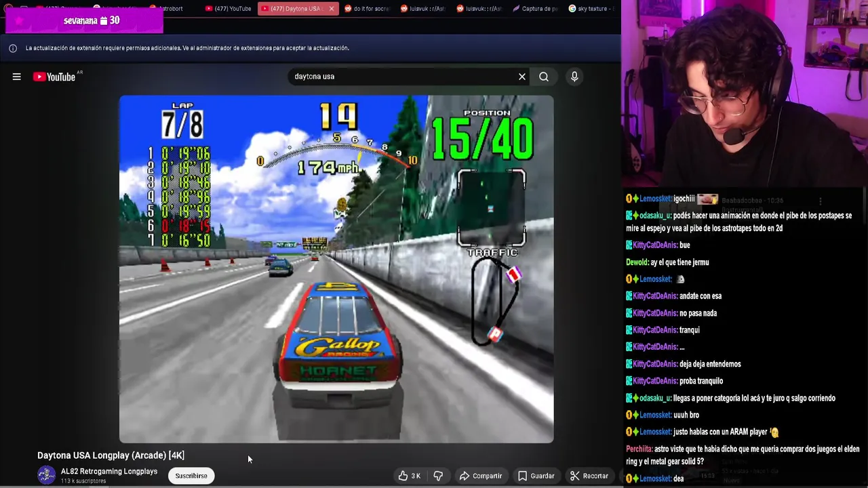Click odasaku_u next to 'podés hacer una animación'
Viewport: 868px width, 488px height.
point(655,216)
